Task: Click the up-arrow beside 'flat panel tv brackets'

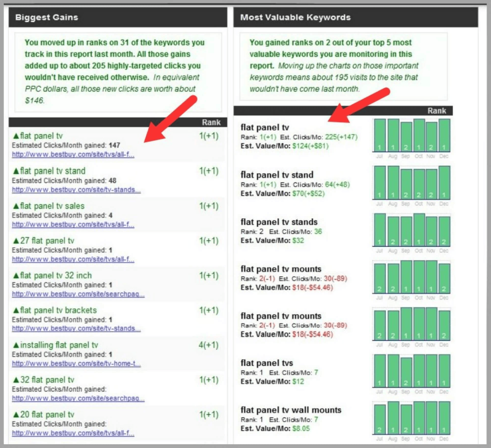Action: click(x=16, y=310)
